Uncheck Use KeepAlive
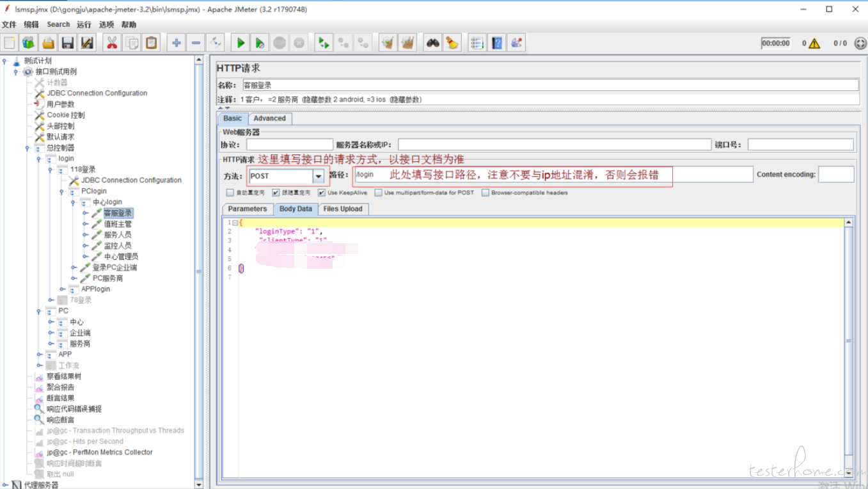Screen dimensions: 868x489 point(322,193)
